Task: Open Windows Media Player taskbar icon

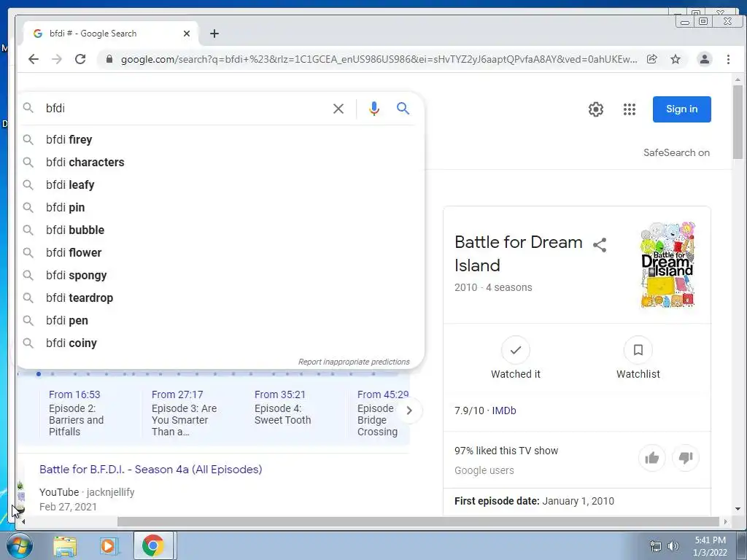Action: click(109, 545)
